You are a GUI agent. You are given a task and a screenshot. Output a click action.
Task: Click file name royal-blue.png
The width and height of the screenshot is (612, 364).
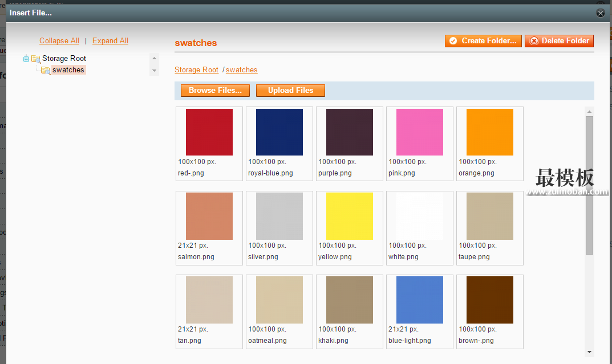[270, 173]
